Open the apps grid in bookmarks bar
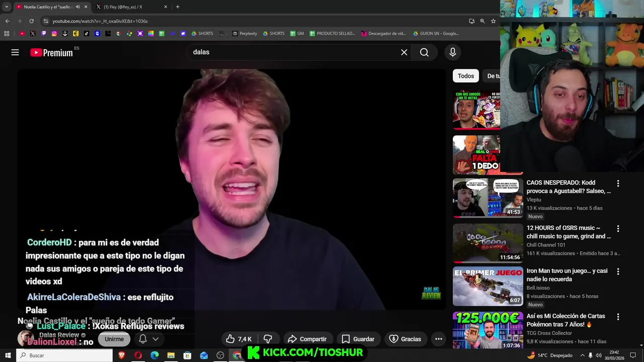This screenshot has height=362, width=644. coord(7,34)
